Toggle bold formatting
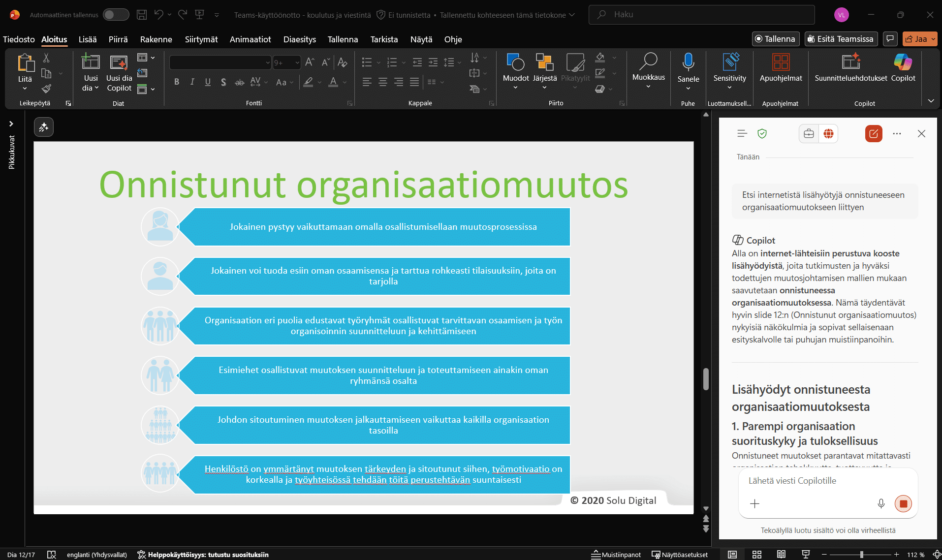The width and height of the screenshot is (942, 560). click(x=177, y=82)
